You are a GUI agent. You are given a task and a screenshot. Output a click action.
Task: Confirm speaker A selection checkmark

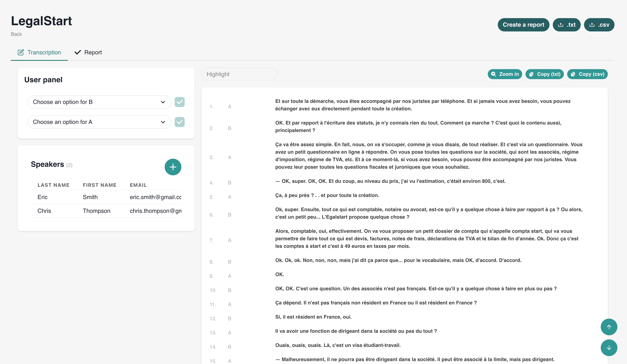pyautogui.click(x=179, y=122)
